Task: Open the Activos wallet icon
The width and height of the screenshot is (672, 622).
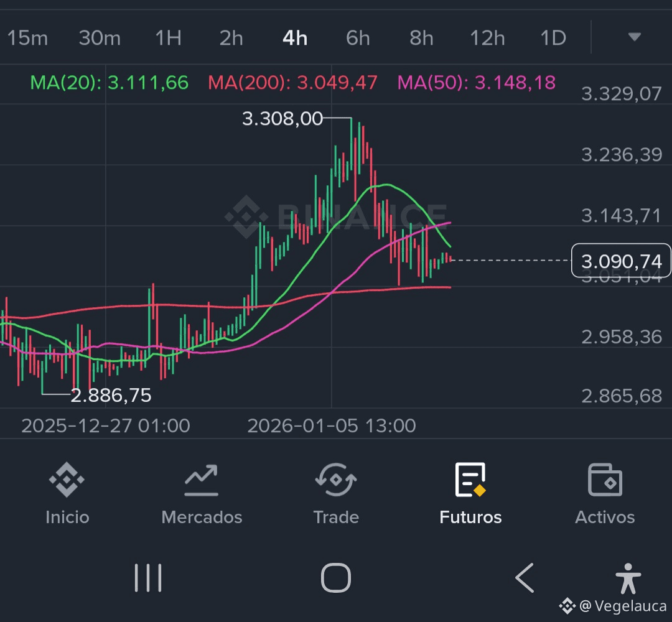Action: click(605, 480)
